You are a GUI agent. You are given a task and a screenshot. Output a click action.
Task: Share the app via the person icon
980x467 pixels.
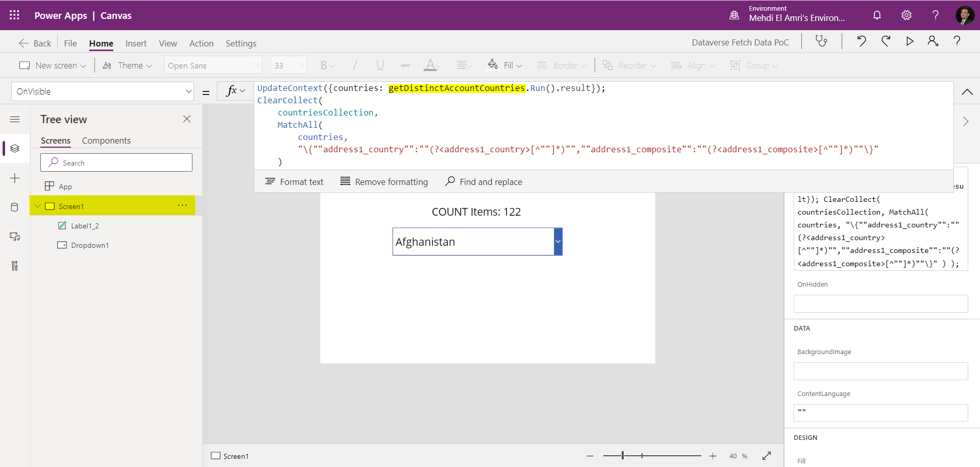(934, 41)
